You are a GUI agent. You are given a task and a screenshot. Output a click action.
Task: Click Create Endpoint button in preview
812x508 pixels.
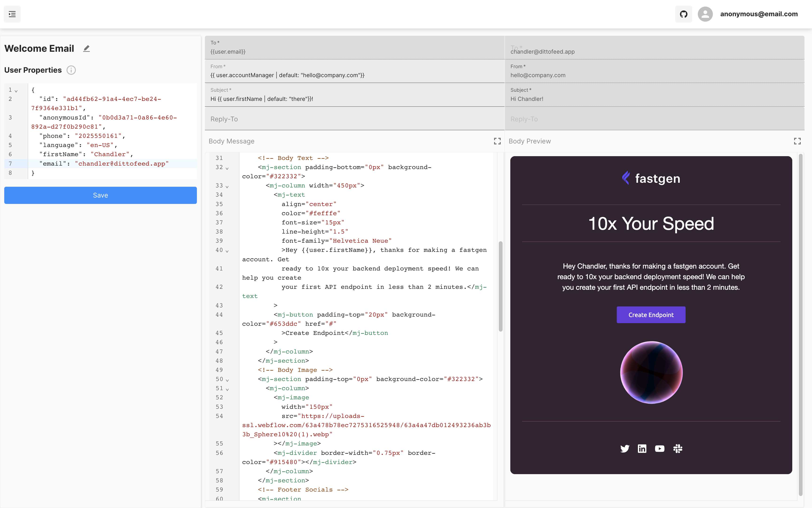point(651,315)
